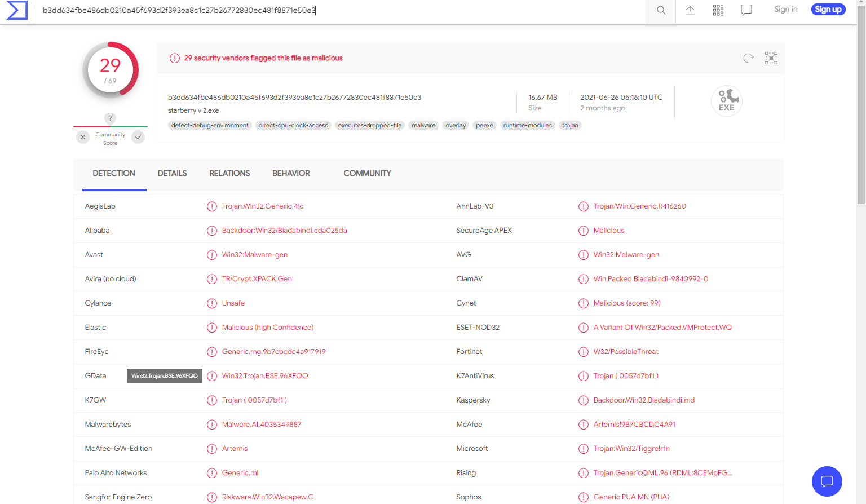Click the Backdoor:Win32/Bladabindi.cda025da result

pos(284,231)
